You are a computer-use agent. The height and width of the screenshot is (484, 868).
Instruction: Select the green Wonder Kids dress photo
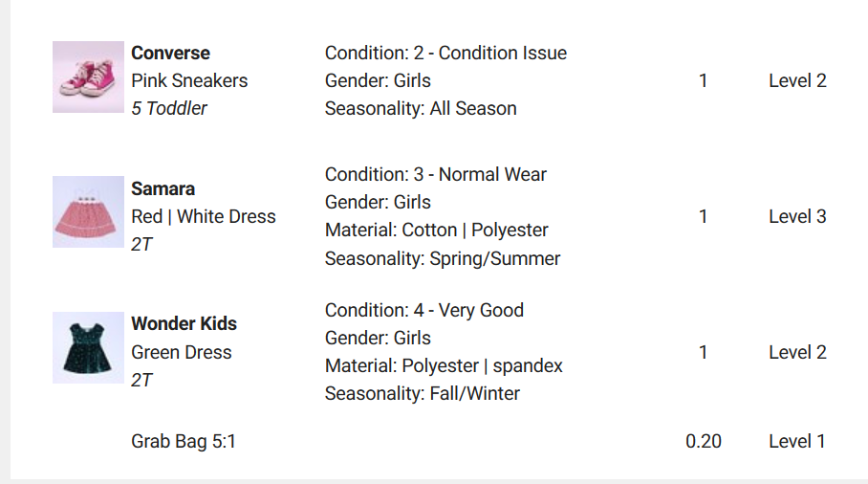88,347
